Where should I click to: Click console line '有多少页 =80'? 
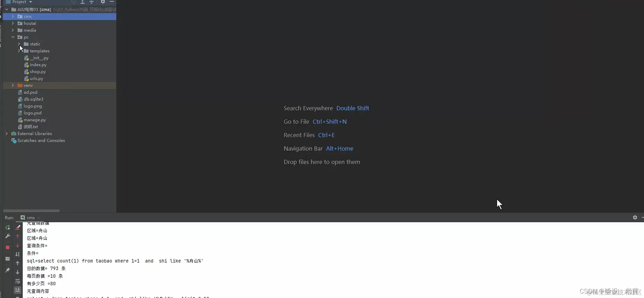41,284
